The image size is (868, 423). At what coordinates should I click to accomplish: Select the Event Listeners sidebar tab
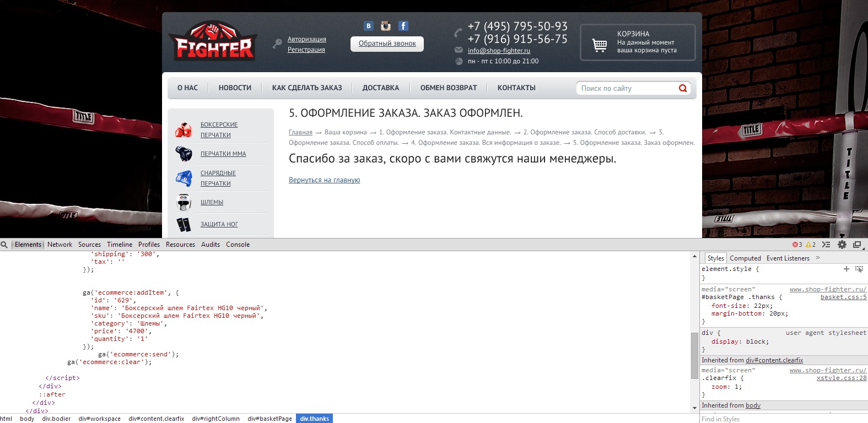tap(788, 258)
